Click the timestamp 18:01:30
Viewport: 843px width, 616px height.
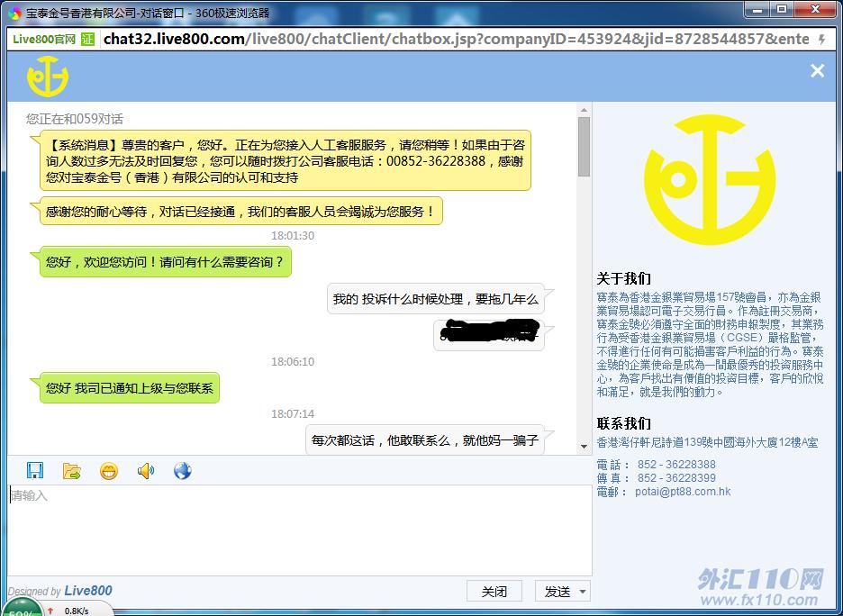293,235
